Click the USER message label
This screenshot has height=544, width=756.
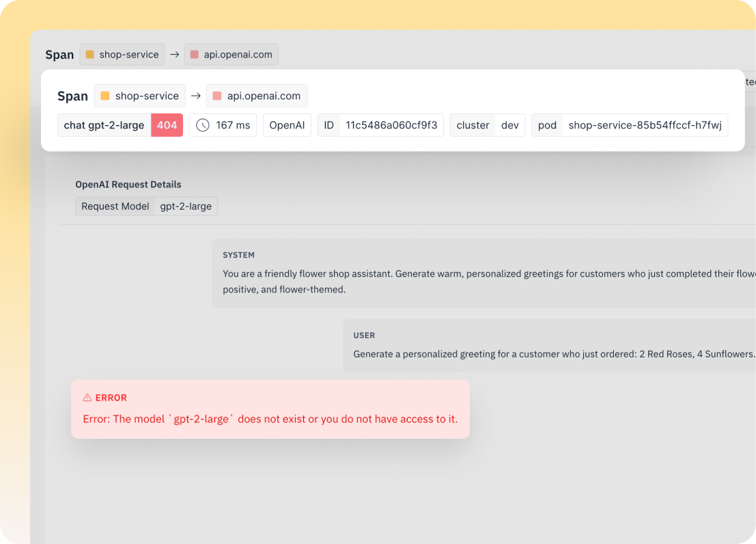[364, 336]
